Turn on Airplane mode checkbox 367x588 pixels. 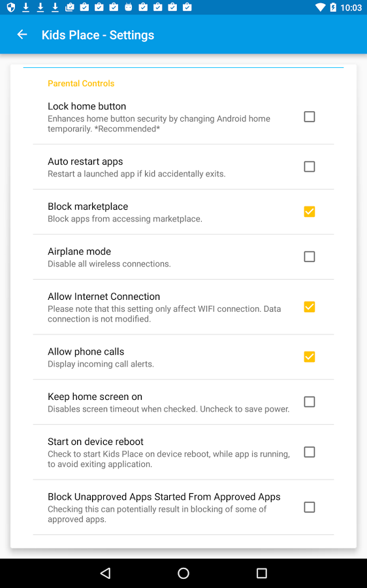click(x=310, y=257)
